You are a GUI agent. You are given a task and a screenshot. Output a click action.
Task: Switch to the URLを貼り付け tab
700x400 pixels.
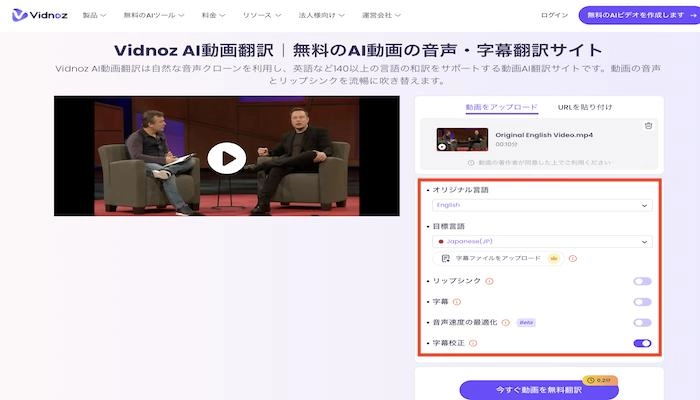point(585,107)
